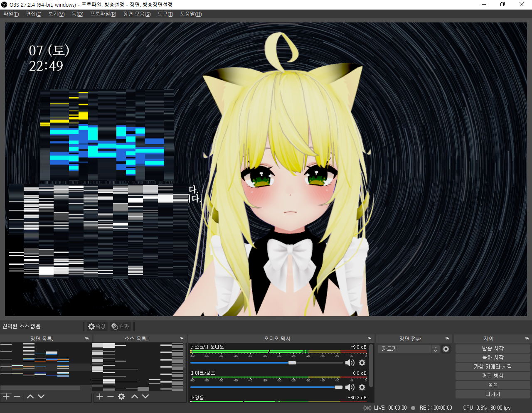
Task: Click the -30.2 dB level readout
Action: (x=357, y=398)
